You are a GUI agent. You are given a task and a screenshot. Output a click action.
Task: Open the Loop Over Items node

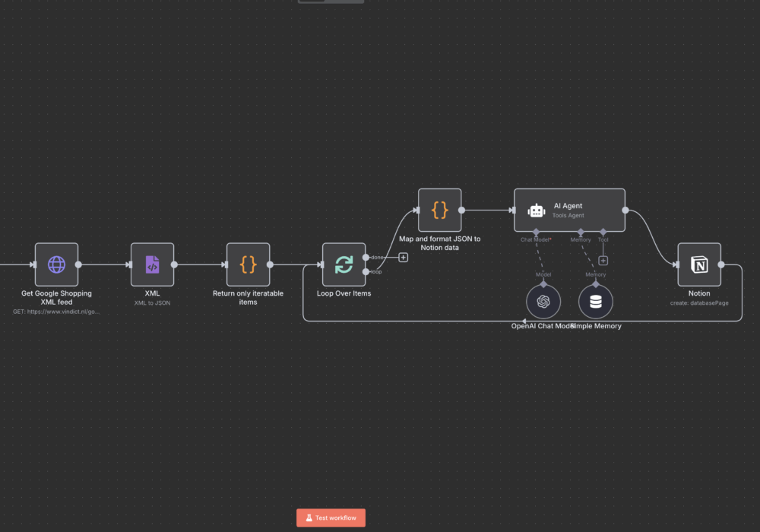[x=344, y=264]
